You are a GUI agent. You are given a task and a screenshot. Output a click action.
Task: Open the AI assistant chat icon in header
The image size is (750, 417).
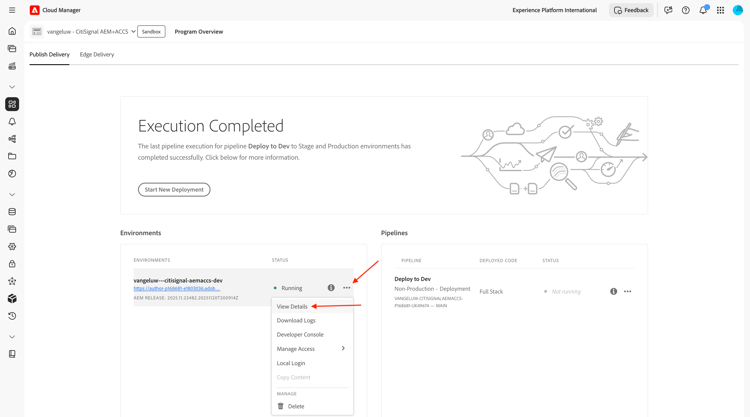[x=668, y=10]
